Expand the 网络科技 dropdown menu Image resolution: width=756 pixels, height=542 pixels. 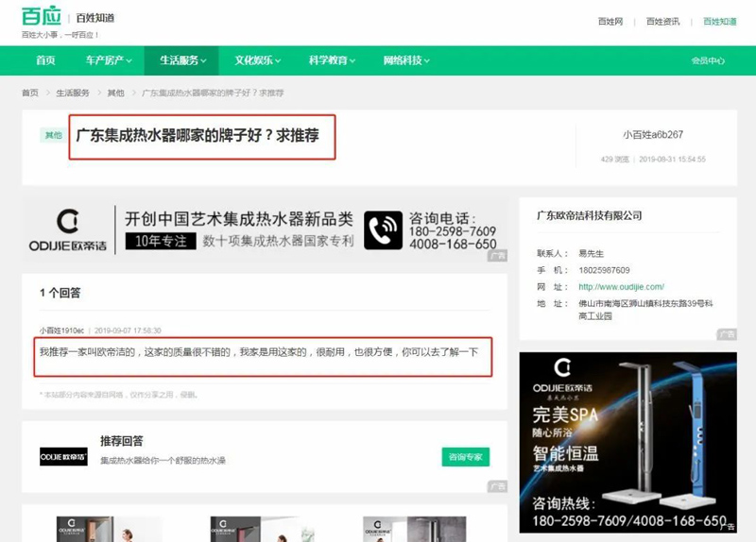click(406, 60)
